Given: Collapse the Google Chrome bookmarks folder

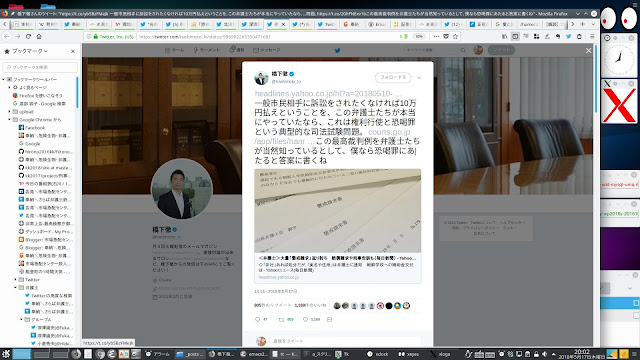Looking at the screenshot, I should click(x=9, y=120).
